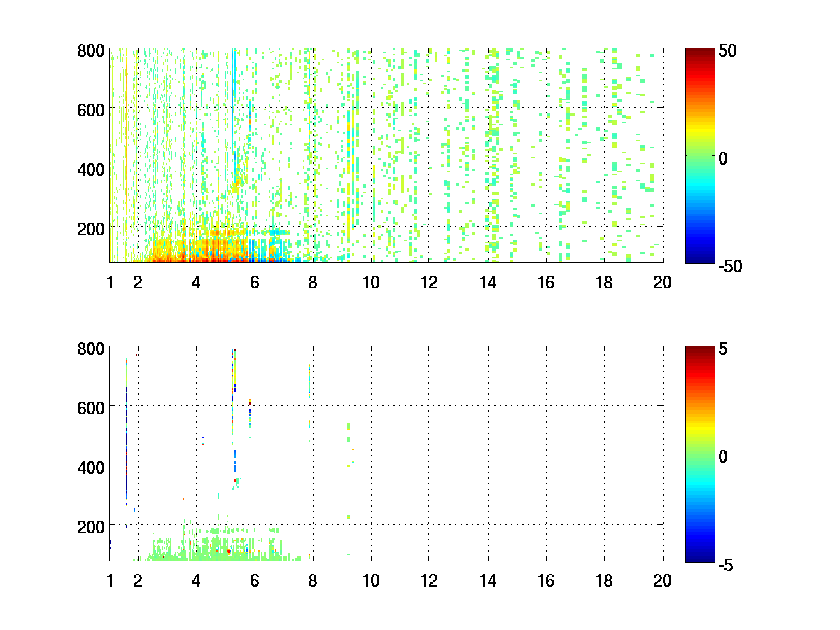Pick x-axis tick "18" under the lower plot
Image resolution: width=840 pixels, height=630 pixels.
click(604, 580)
